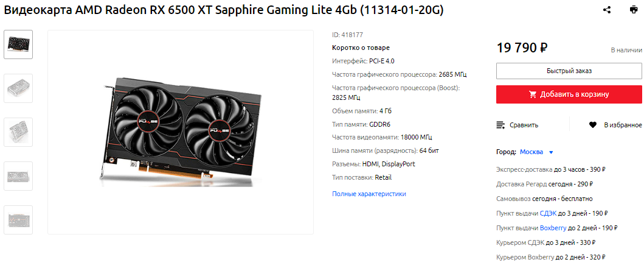
Task: Select the first graphics card thumbnail
Action: [x=18, y=44]
